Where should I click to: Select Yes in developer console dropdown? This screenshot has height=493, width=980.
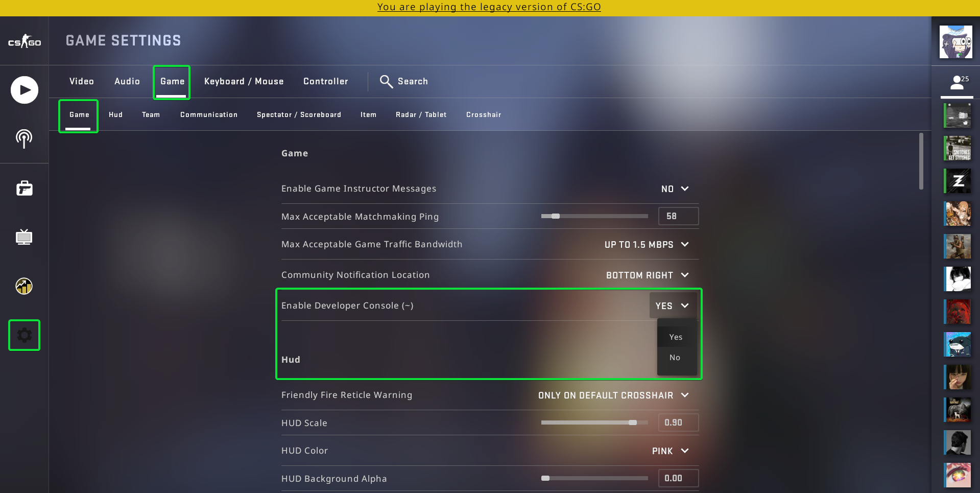point(677,337)
